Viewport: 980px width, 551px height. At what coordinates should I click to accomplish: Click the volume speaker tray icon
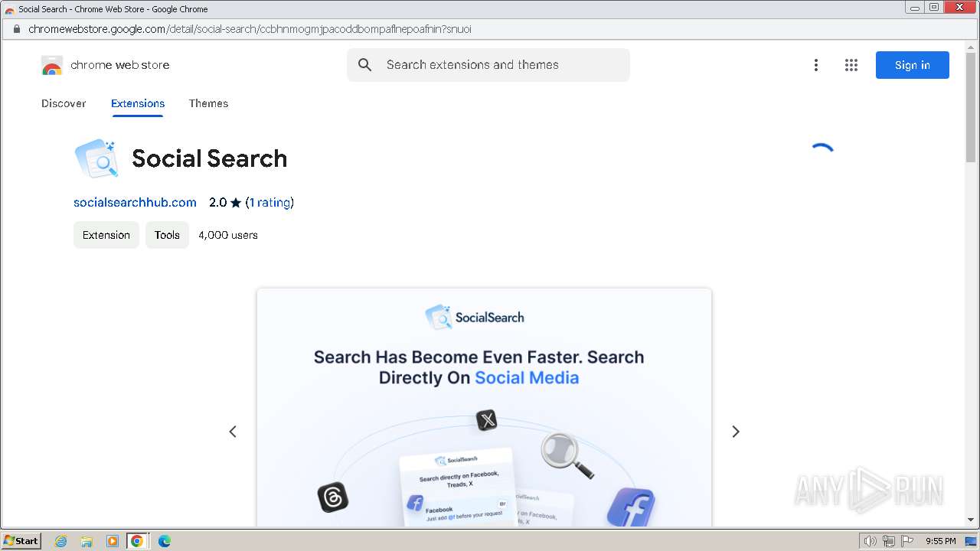(870, 541)
